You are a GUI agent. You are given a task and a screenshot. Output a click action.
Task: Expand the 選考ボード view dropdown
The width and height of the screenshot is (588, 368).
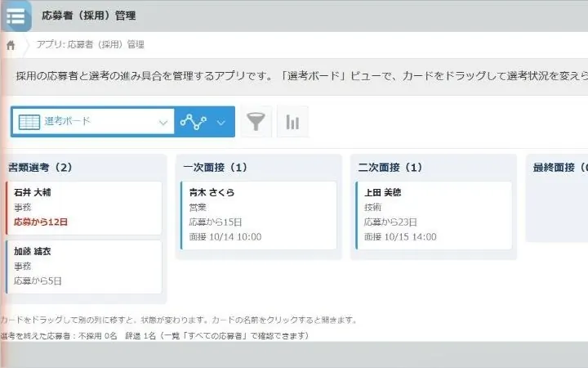163,123
